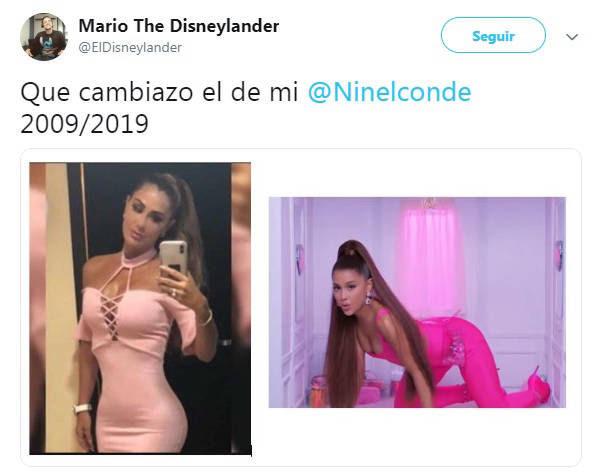The width and height of the screenshot is (603, 473).
Task: Click the phone held in the mirror selfie
Action: pos(174,258)
